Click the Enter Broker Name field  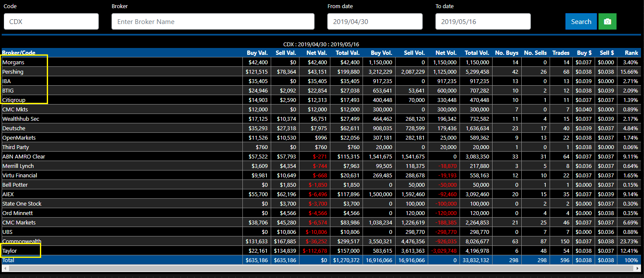213,21
